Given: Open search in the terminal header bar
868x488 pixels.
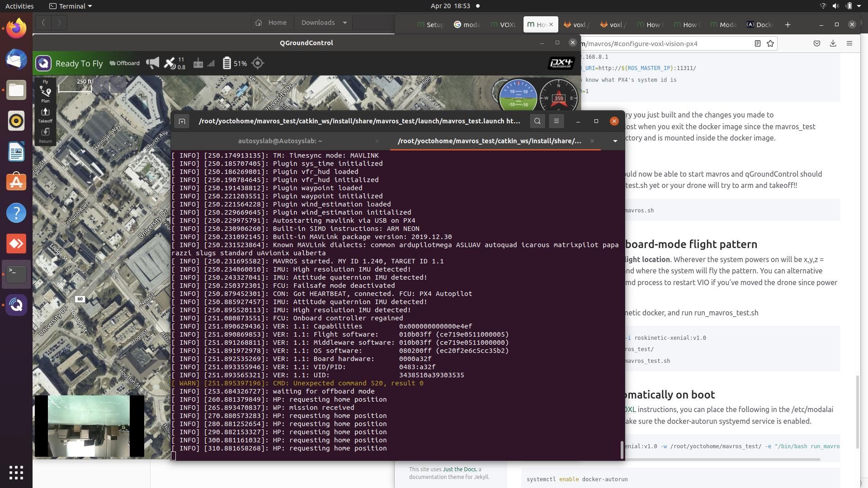Looking at the screenshot, I should click(537, 121).
